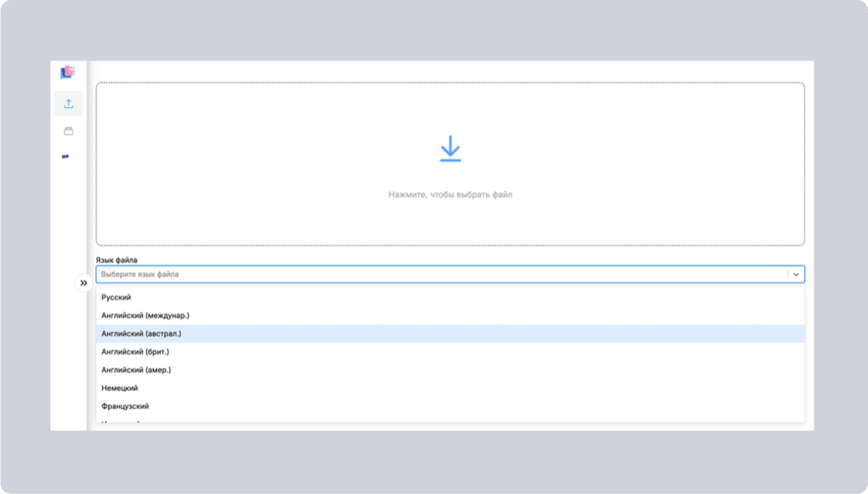This screenshot has height=494, width=868.
Task: Click the app logo in sidebar
Action: point(67,72)
